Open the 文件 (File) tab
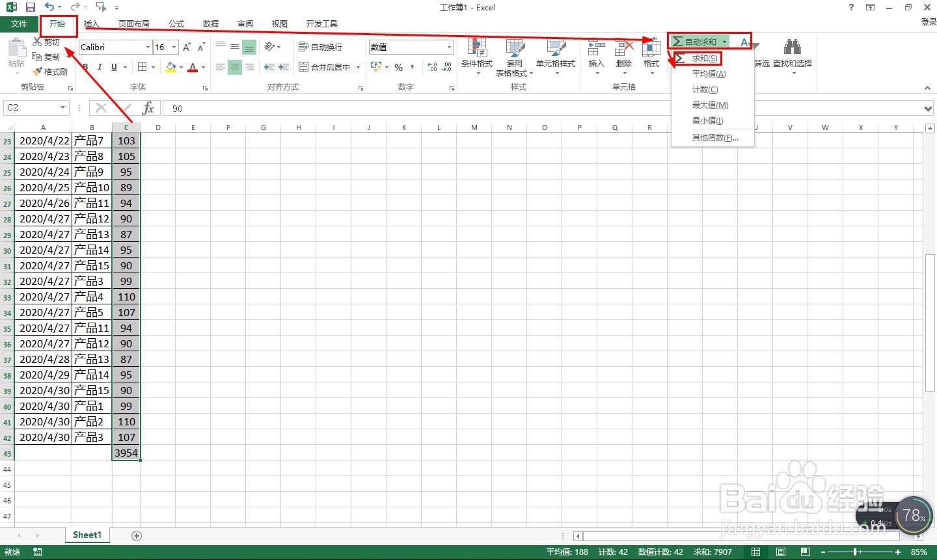Screen dimensions: 937x560 pyautogui.click(x=19, y=23)
